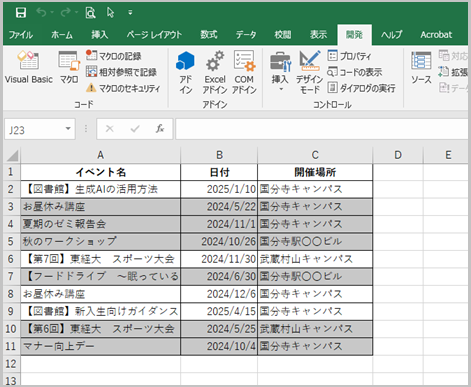Click the fx insert function icon

tap(160, 129)
